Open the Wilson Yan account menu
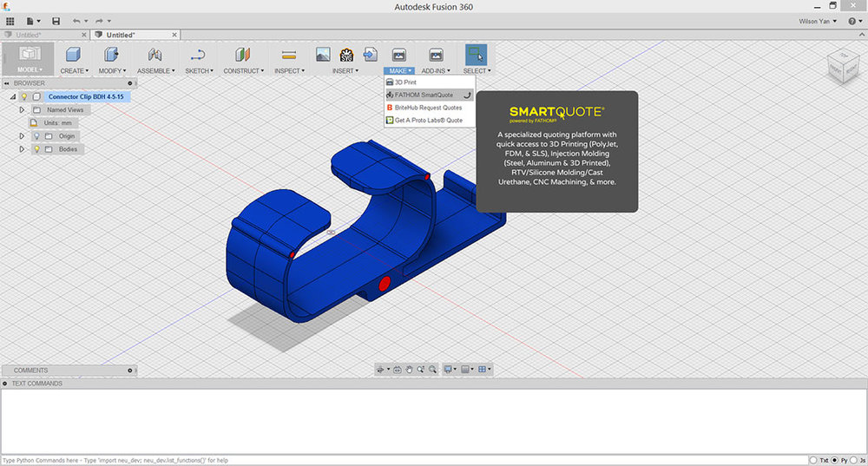The height and width of the screenshot is (466, 868). click(x=818, y=21)
